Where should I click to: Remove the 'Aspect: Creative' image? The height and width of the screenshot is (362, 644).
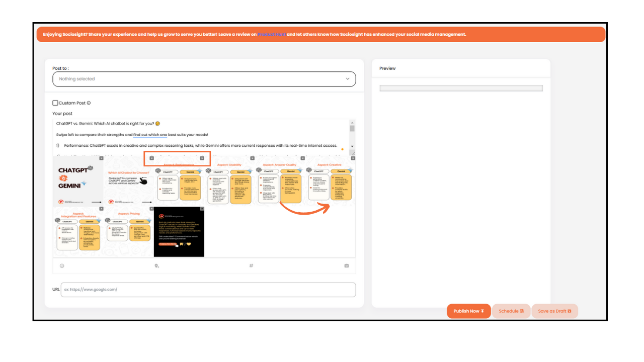(x=353, y=158)
